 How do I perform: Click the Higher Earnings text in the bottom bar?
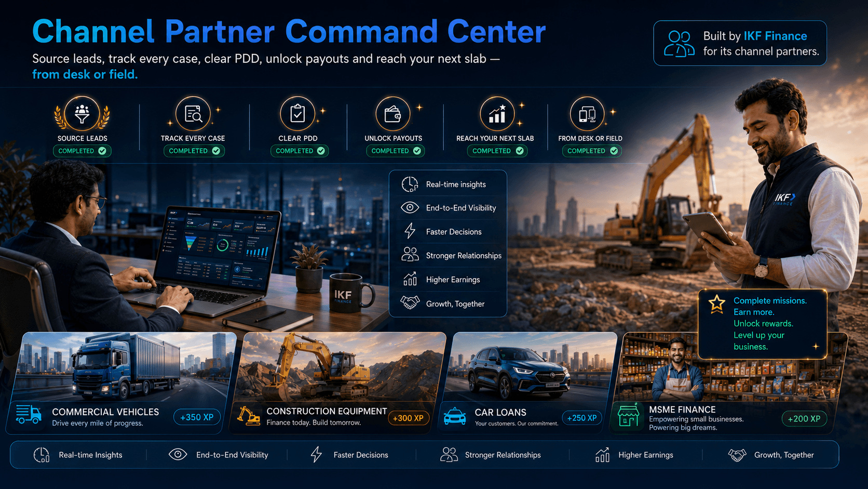click(x=646, y=455)
